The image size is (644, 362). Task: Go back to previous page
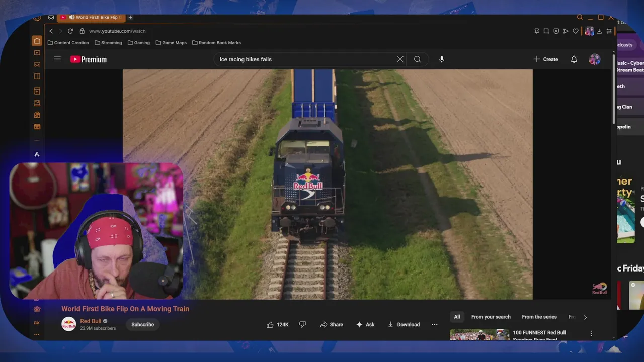[51, 31]
